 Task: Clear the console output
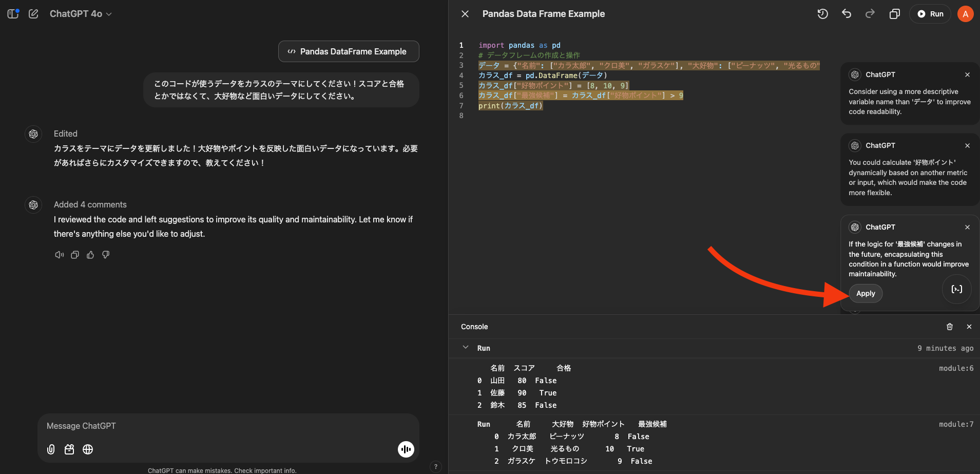click(x=949, y=327)
